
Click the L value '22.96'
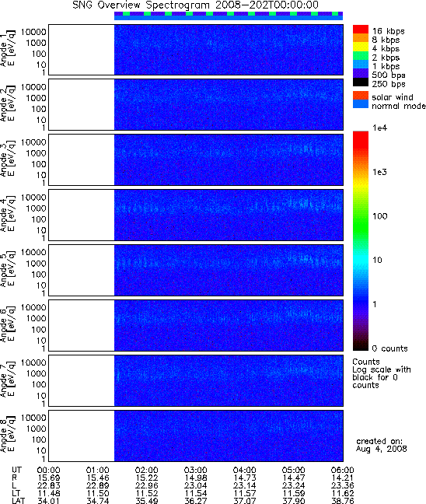[146, 485]
